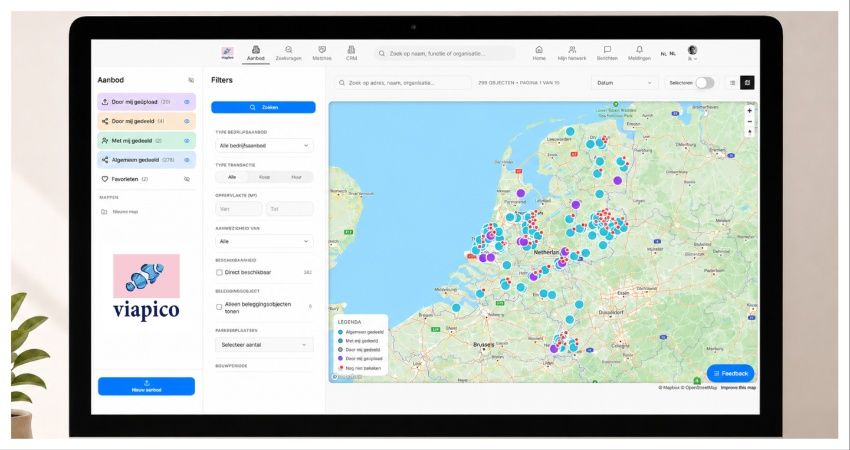Check the Direct beschikbaar checkbox
Image resolution: width=850 pixels, height=450 pixels.
tap(219, 273)
